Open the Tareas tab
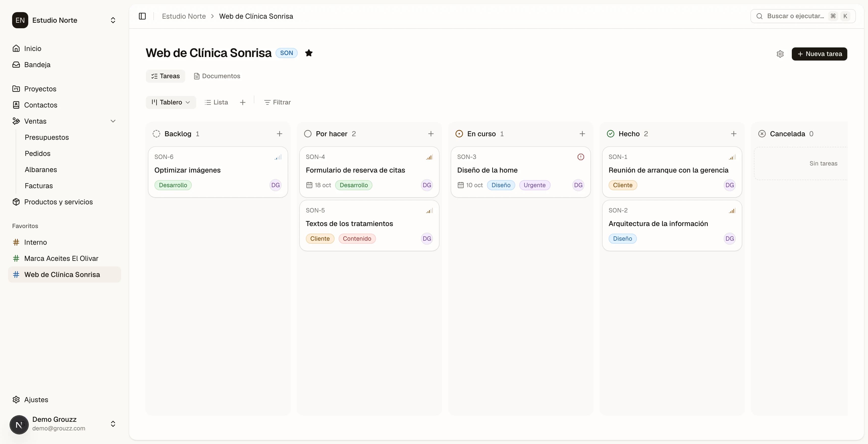Image resolution: width=868 pixels, height=444 pixels. 166,76
